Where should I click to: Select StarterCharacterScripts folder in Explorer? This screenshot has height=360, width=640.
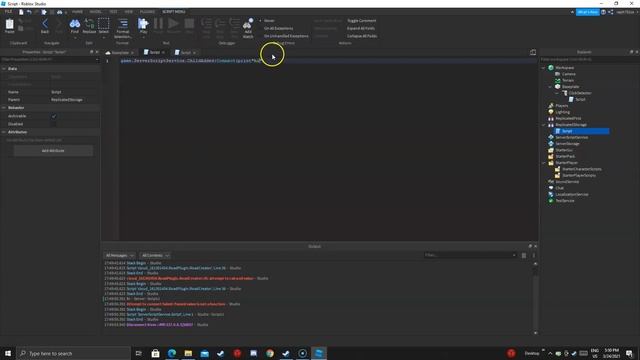[x=581, y=169]
